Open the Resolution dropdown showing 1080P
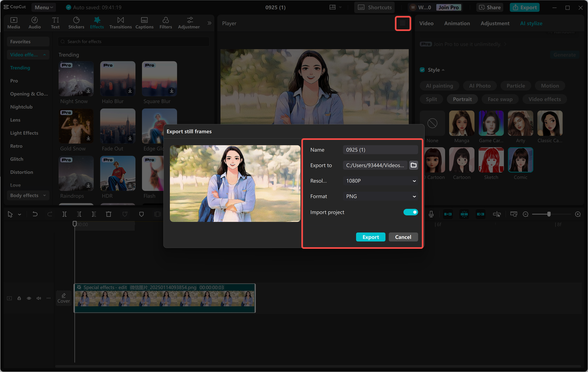 (x=380, y=180)
